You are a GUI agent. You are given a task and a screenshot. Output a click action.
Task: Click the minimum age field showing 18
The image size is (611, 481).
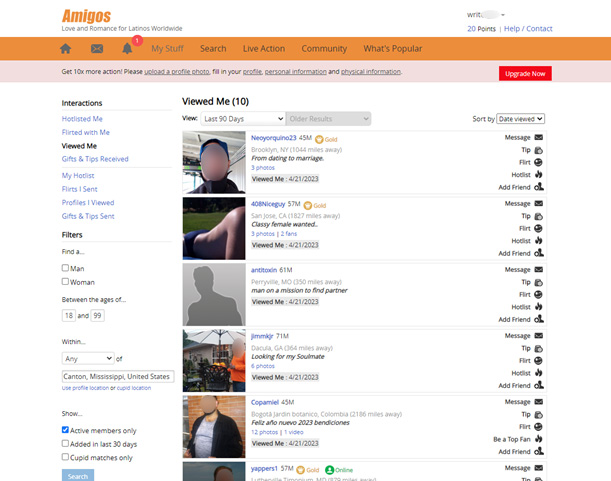tap(69, 315)
